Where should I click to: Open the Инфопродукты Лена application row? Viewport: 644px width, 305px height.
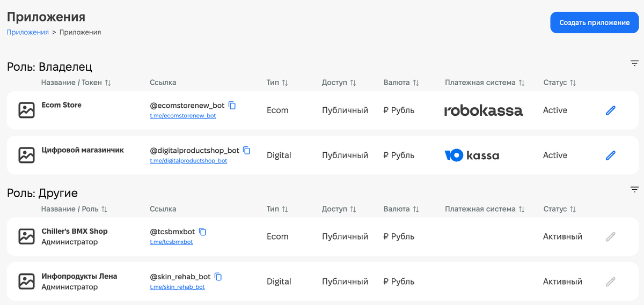79,277
